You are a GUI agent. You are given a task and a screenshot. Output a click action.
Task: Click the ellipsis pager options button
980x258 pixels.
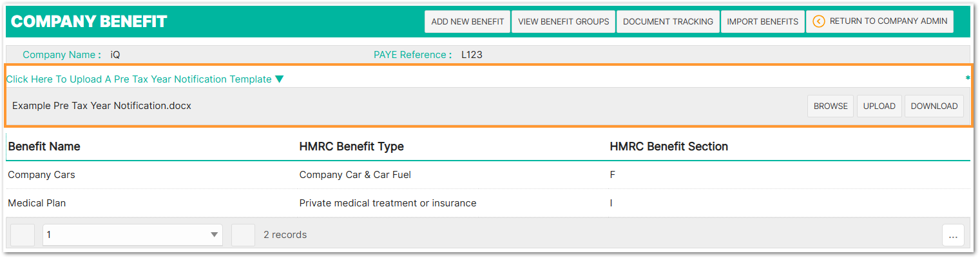click(952, 235)
